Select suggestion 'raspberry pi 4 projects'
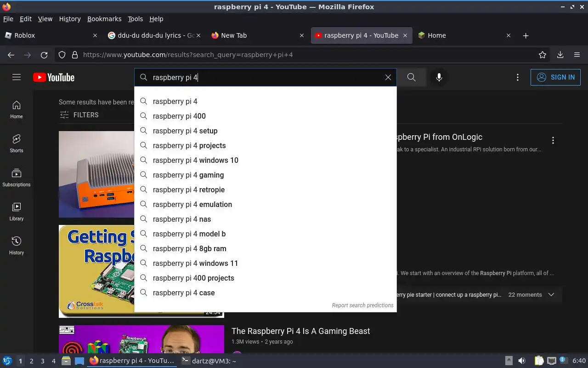588x368 pixels. click(x=266, y=145)
